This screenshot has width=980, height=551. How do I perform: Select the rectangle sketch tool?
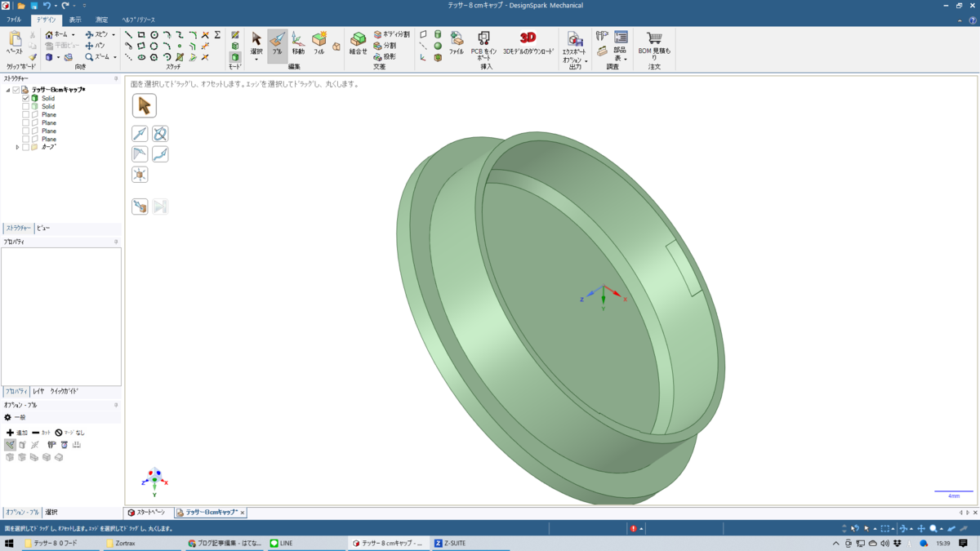[x=141, y=35]
